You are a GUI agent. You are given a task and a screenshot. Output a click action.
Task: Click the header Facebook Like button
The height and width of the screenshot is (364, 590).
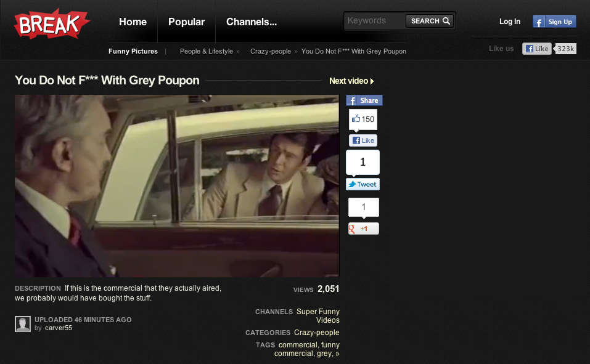click(x=537, y=49)
